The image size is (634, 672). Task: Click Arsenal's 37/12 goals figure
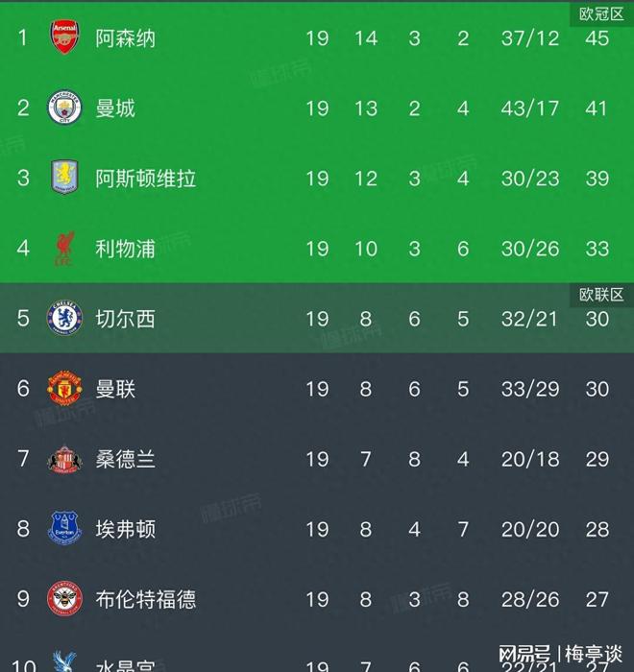pyautogui.click(x=529, y=38)
